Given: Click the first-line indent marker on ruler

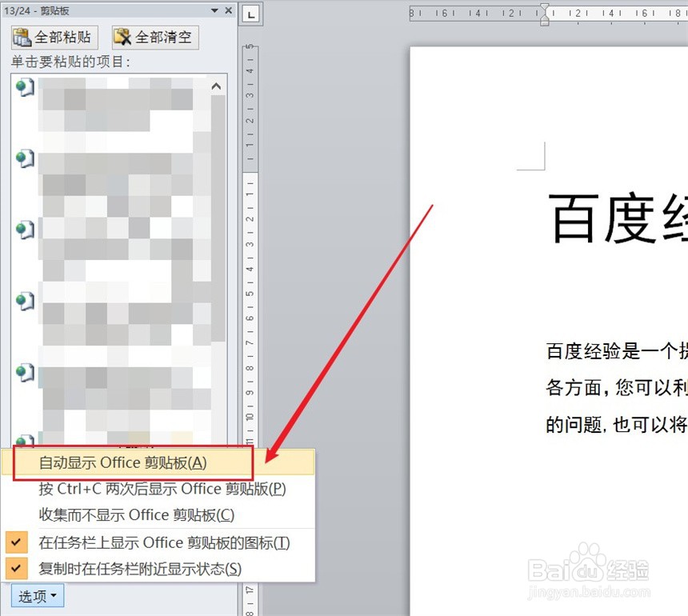Looking at the screenshot, I should (545, 7).
